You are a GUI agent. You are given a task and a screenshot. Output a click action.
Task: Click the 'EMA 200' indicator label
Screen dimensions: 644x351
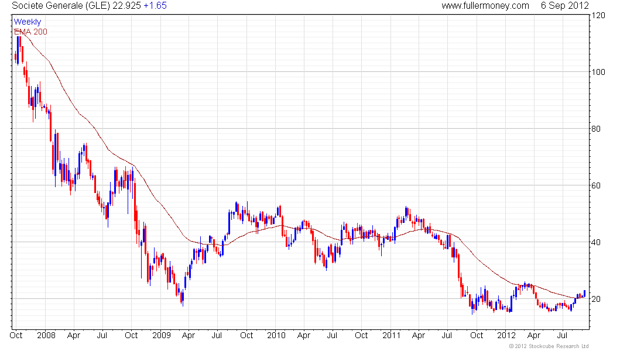tap(31, 32)
